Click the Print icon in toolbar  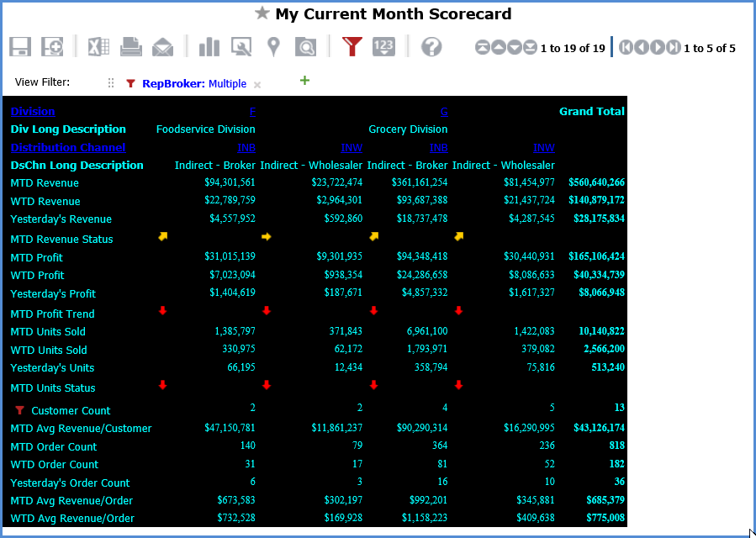pos(130,47)
